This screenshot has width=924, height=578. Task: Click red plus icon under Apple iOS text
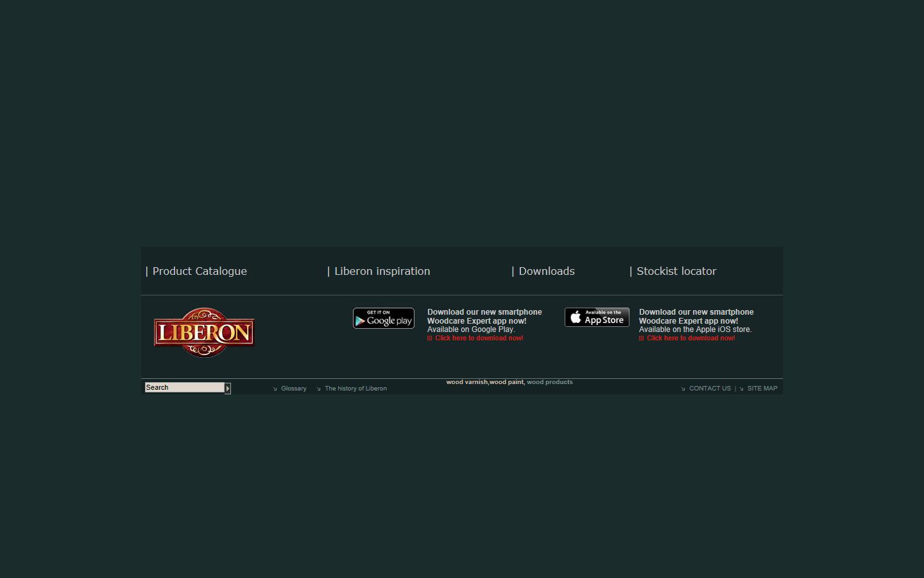point(641,338)
